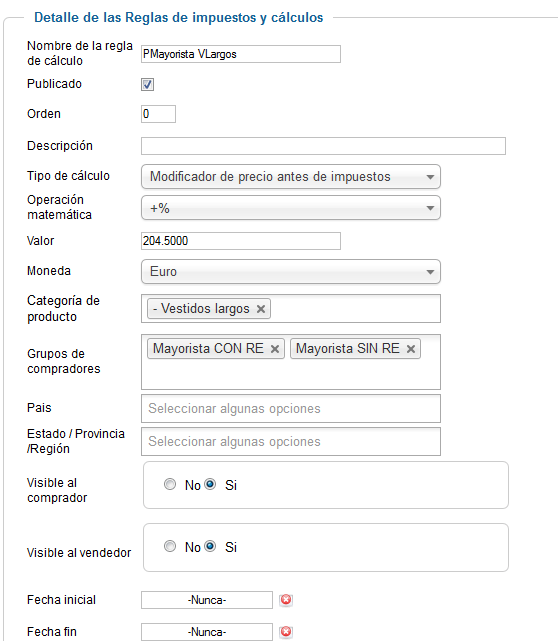The image size is (558, 641).
Task: Select No for Visible al vendedor
Action: click(x=170, y=546)
